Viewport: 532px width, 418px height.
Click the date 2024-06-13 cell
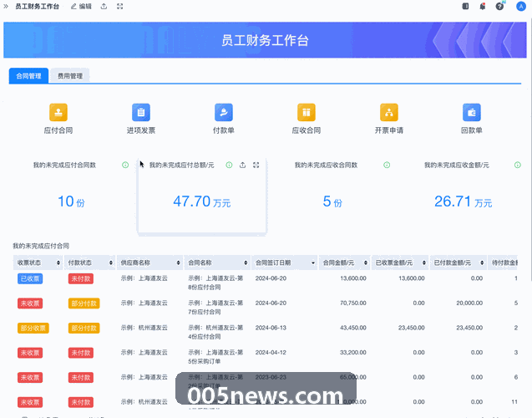coord(271,328)
